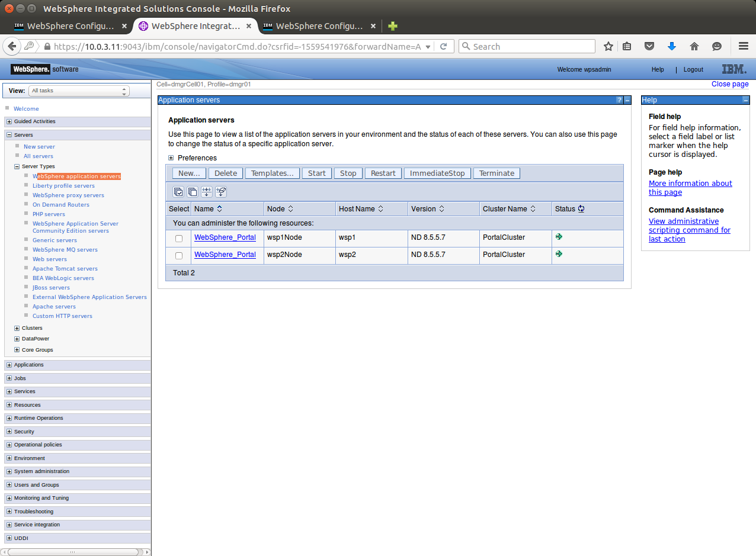Image resolution: width=756 pixels, height=556 pixels.
Task: Go back to previous page
Action: pos(12,46)
